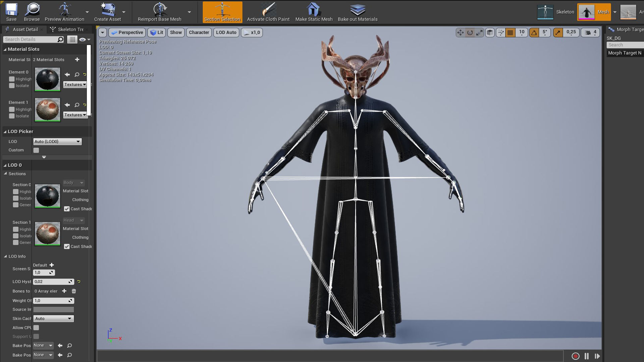This screenshot has height=362, width=644.
Task: Select the rotate transform gizmo
Action: coord(470,33)
